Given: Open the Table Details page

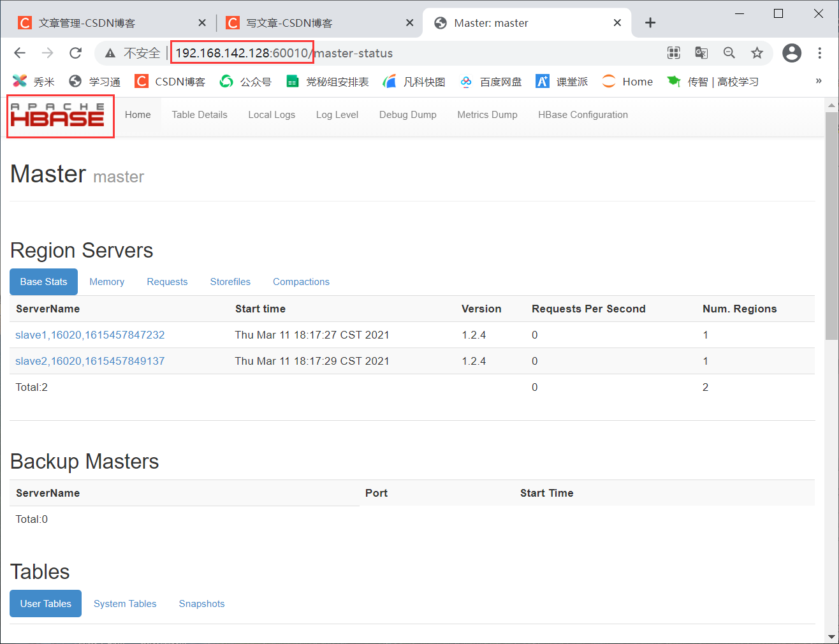Looking at the screenshot, I should [200, 114].
